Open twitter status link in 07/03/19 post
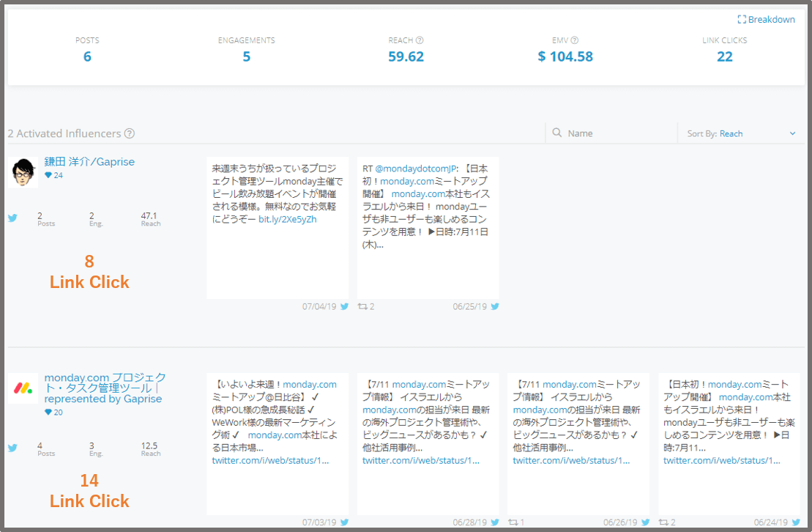This screenshot has width=812, height=532. (270, 460)
